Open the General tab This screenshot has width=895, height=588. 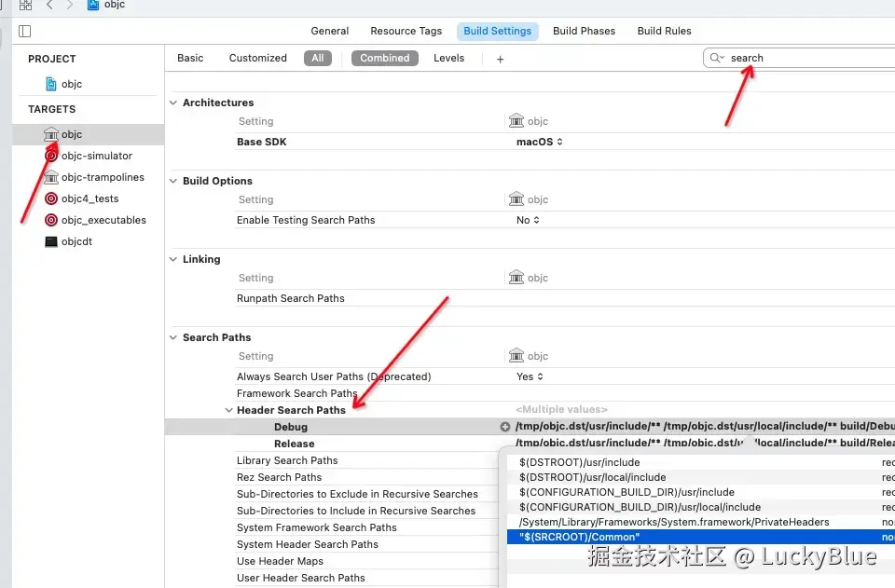tap(329, 31)
